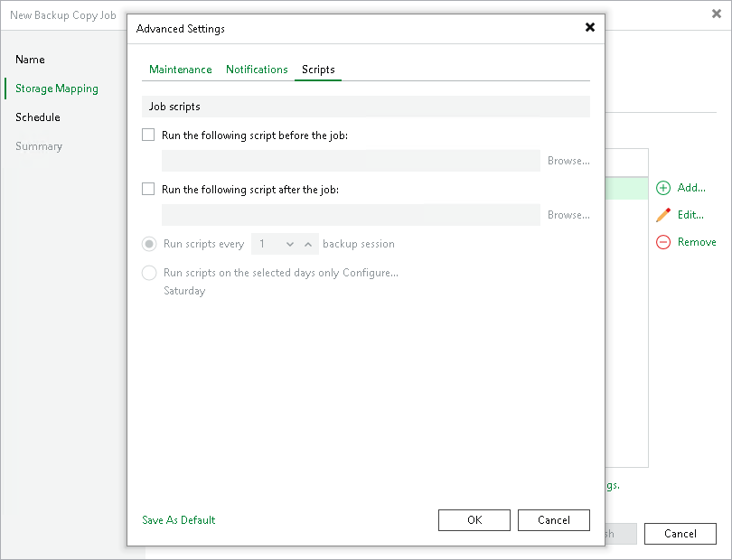Browse for the post-job script

(x=568, y=215)
